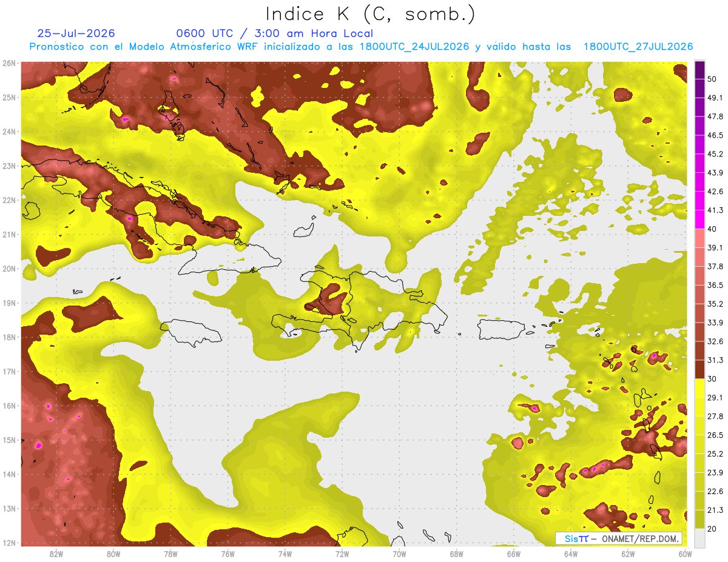Click the '23N' latitude label
Viewport: 728px width, 562px height.
click(9, 166)
